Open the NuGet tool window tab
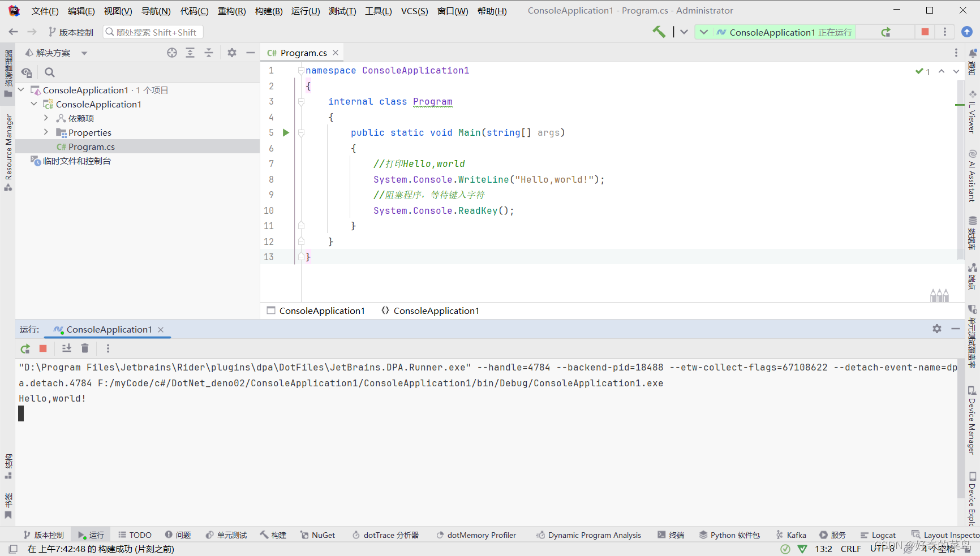 (317, 535)
